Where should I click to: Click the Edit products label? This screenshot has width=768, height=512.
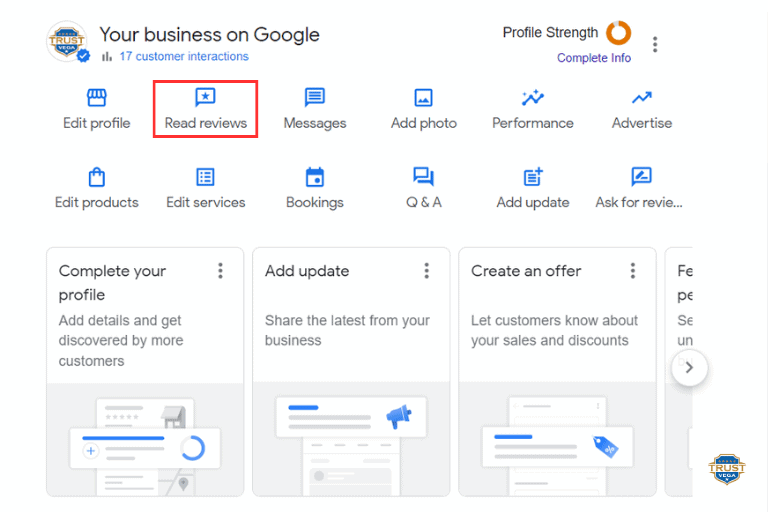96,202
